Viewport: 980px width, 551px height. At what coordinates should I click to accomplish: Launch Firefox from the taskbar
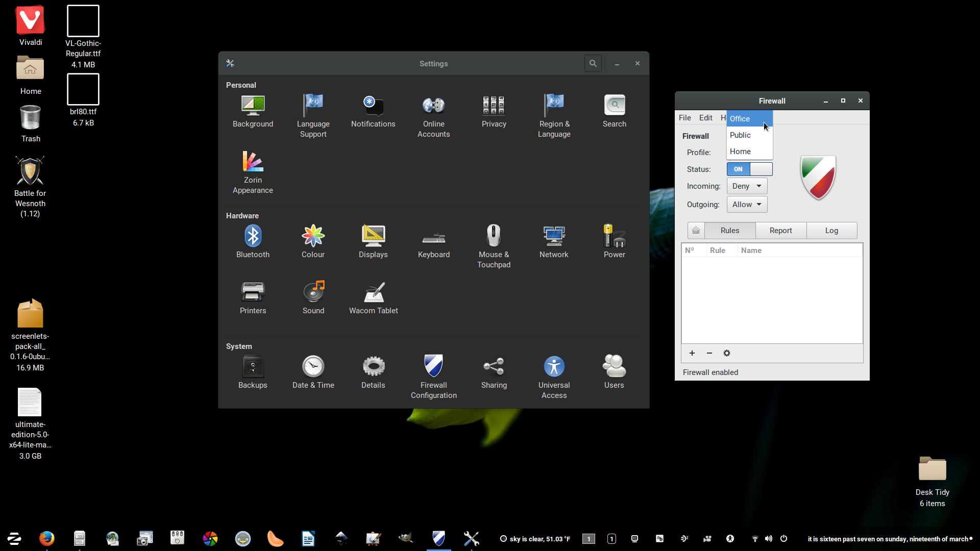(x=46, y=538)
